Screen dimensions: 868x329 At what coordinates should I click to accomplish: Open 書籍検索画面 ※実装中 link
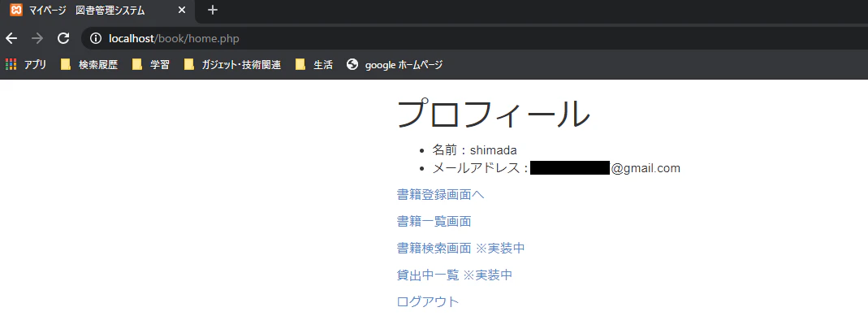(x=460, y=248)
